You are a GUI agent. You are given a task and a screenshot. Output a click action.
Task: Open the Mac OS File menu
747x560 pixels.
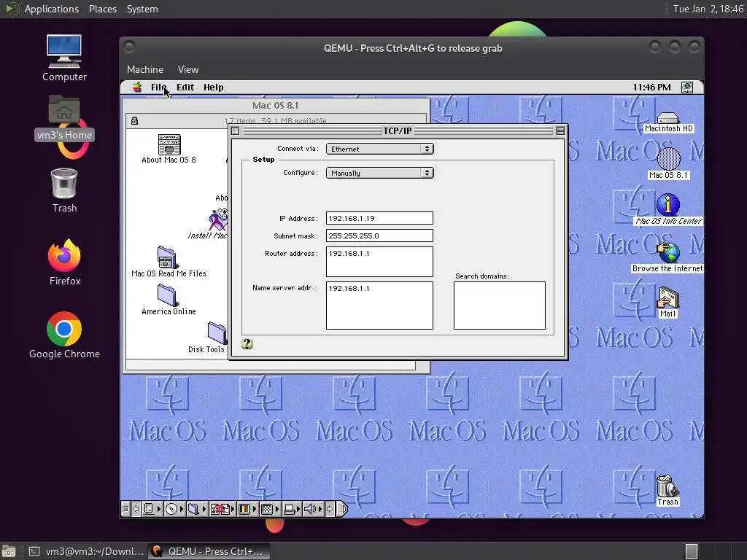pos(158,87)
